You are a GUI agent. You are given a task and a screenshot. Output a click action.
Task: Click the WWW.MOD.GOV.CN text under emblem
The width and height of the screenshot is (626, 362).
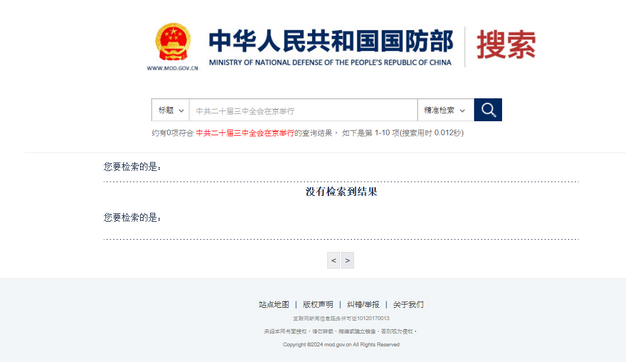coord(172,68)
